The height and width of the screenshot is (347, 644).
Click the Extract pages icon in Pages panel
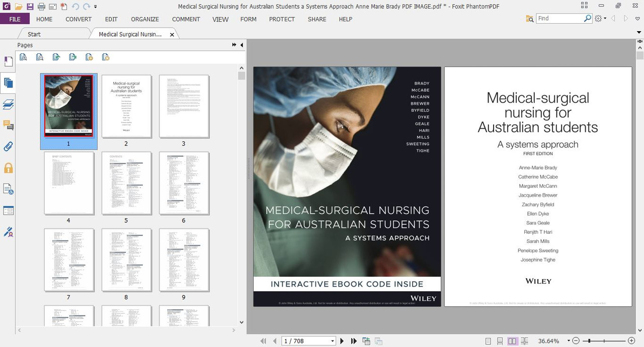[73, 57]
